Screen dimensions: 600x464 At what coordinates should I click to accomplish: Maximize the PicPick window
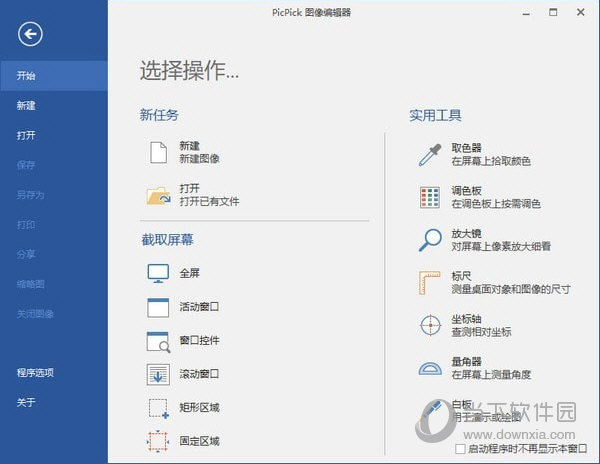[x=553, y=13]
